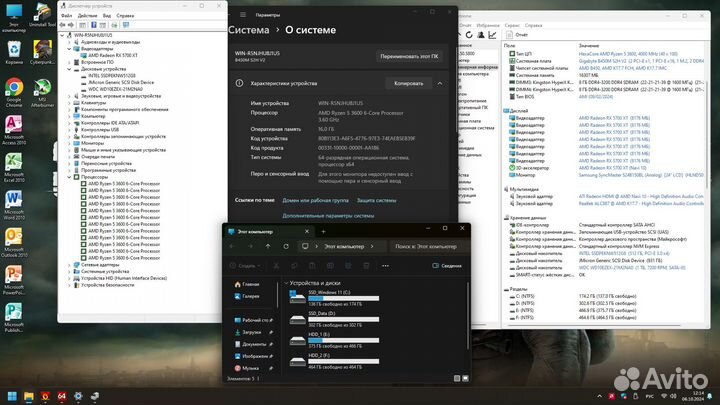720x405 pixels.
Task: Open hamburger menu in Settings window
Action: [243, 15]
